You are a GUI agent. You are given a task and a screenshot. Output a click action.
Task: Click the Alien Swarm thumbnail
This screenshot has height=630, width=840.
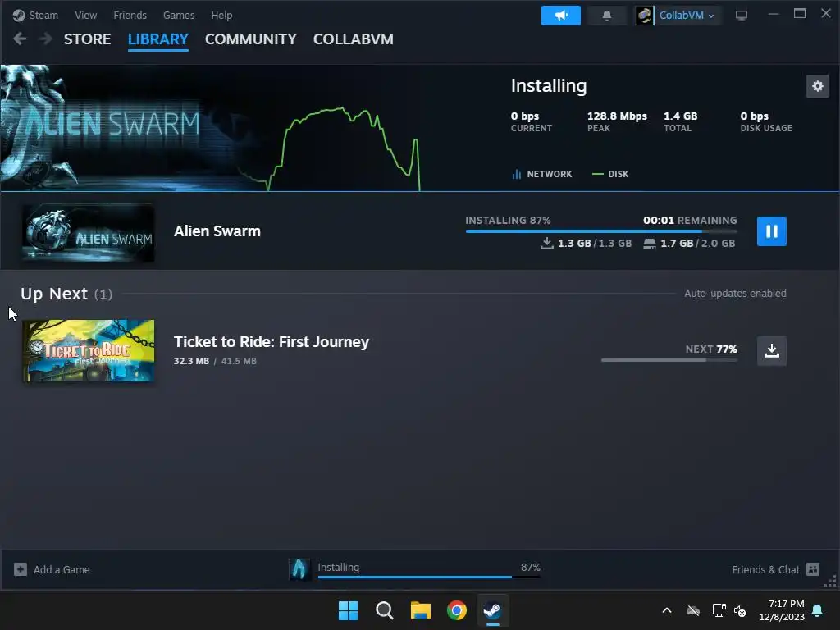89,233
